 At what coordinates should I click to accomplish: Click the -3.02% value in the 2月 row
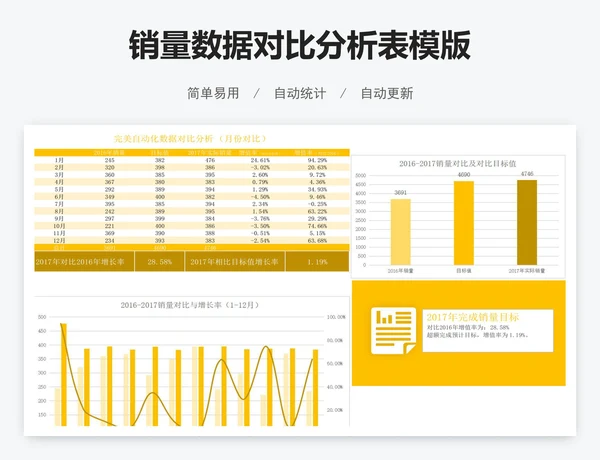point(260,167)
